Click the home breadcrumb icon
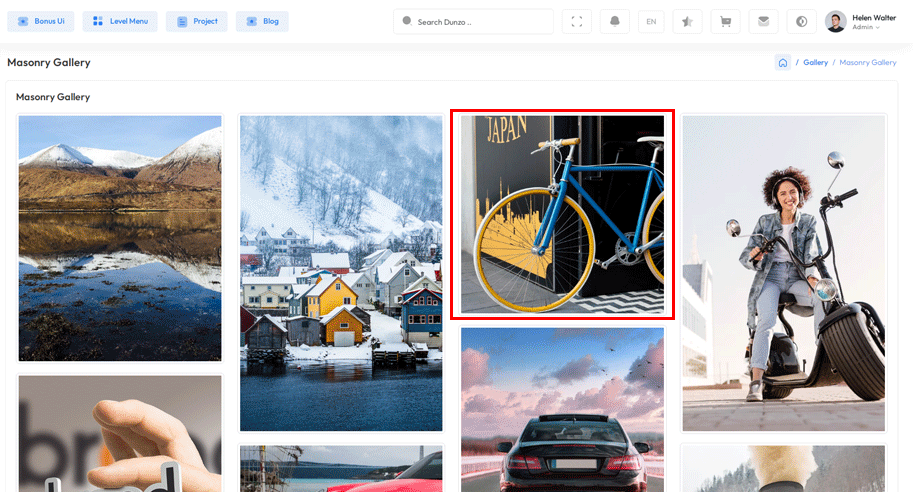The image size is (913, 492). 782,62
